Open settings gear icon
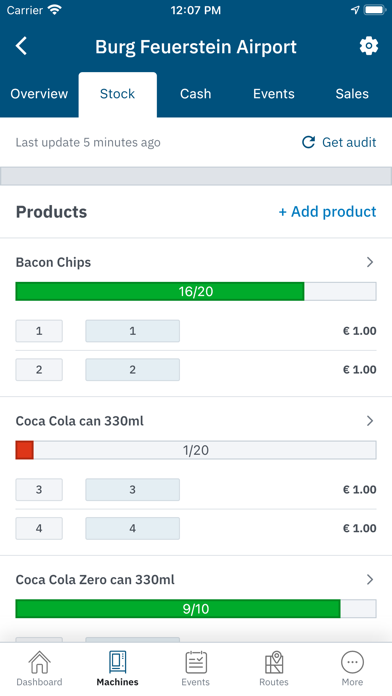The height and width of the screenshot is (696, 392). [x=369, y=46]
